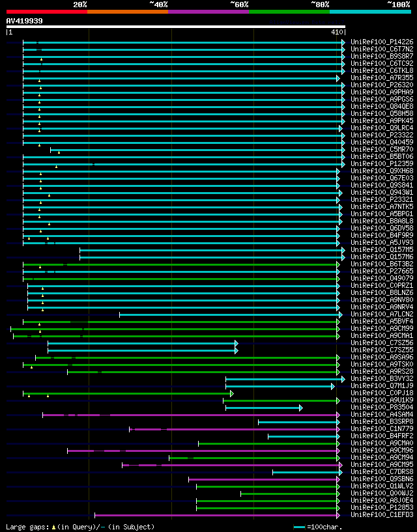Select the UniRef100_B6T3B2 label
Viewport: 417px width, 532px height.
pos(382,264)
